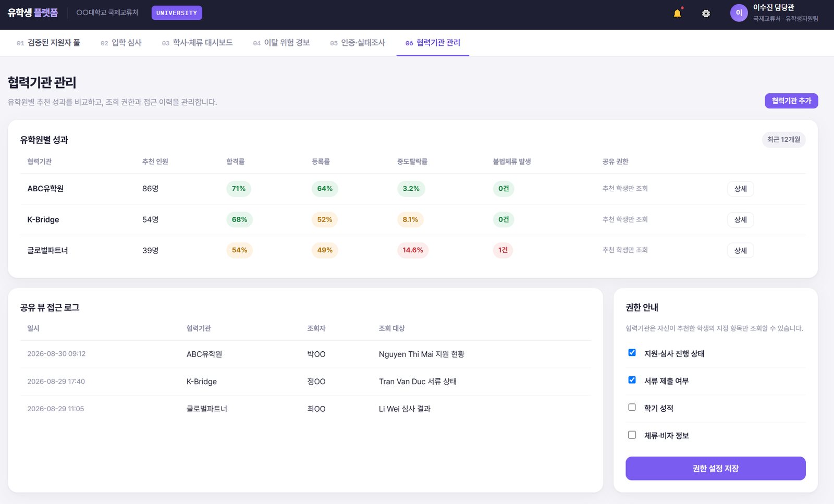Click the 39명 recommended count
This screenshot has width=834, height=504.
(x=151, y=250)
